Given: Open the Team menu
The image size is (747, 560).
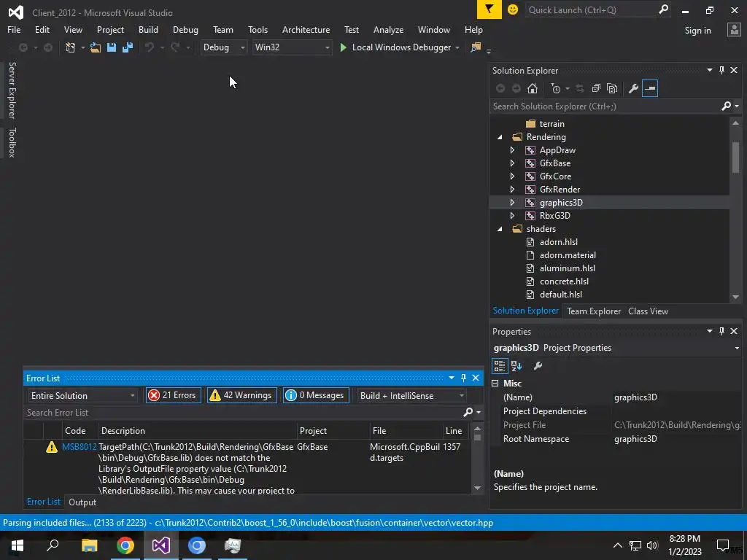Looking at the screenshot, I should click(x=223, y=30).
